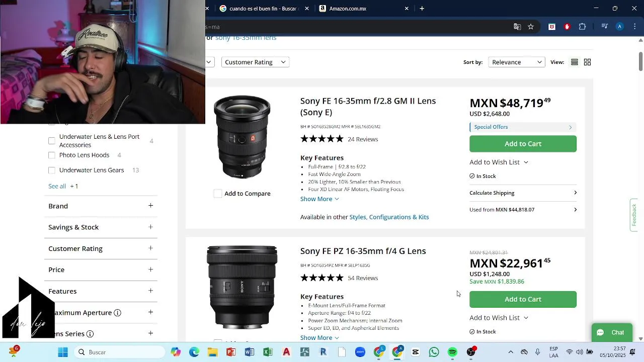Open Excel from the taskbar
644x362 pixels.
(x=268, y=352)
